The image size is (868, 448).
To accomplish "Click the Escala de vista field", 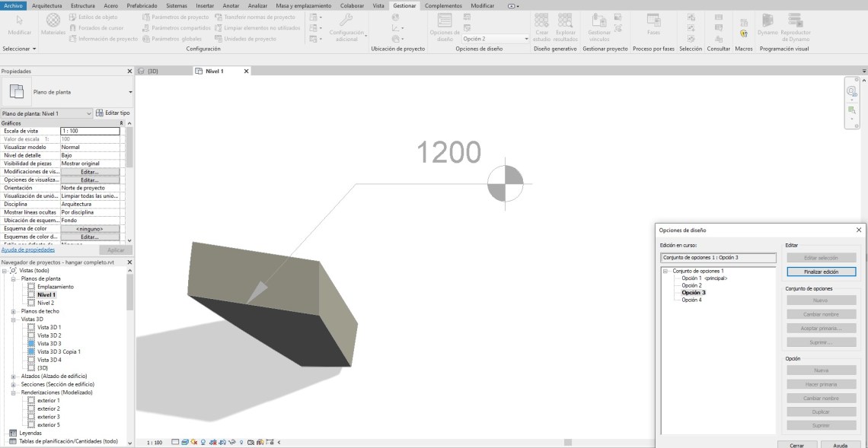I will tap(90, 131).
